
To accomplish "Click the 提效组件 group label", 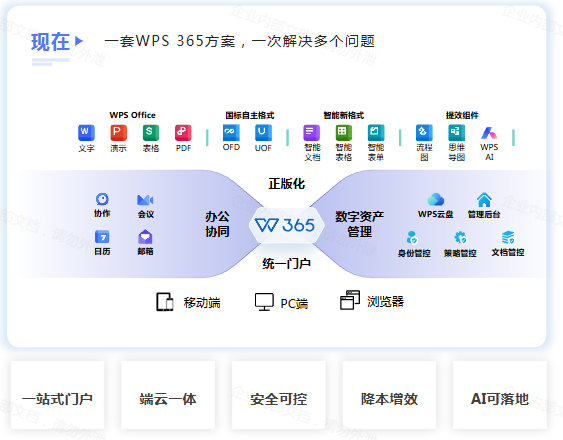I will click(x=462, y=116).
